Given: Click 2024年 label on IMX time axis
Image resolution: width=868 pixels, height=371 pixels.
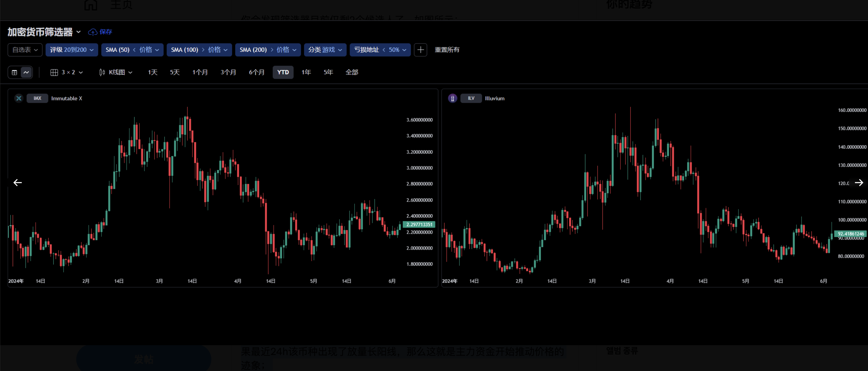Looking at the screenshot, I should click(16, 281).
